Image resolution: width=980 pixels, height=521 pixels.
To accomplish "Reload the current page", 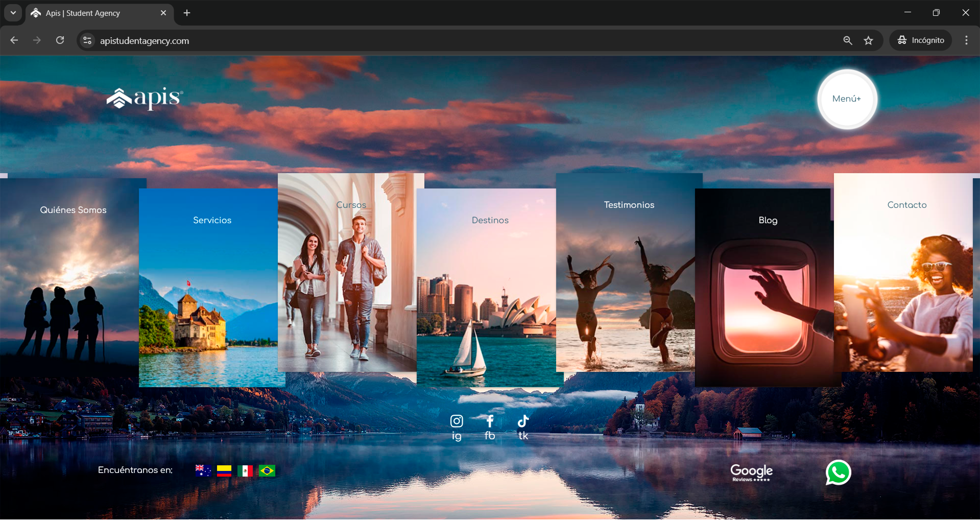I will (x=60, y=40).
